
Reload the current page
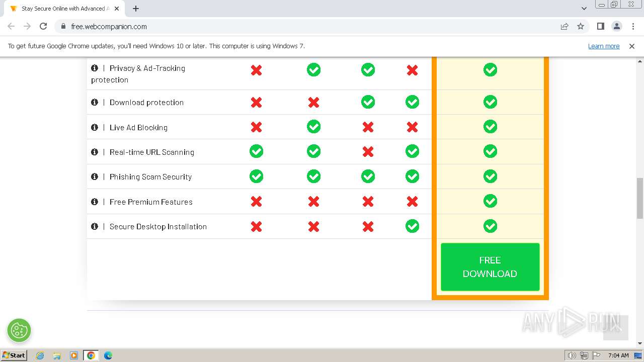point(43,26)
